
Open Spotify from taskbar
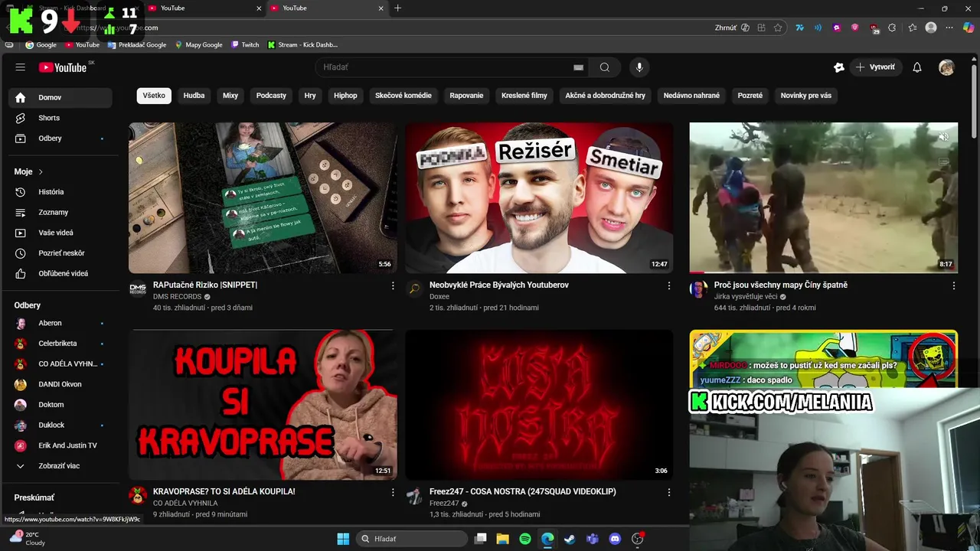[x=524, y=539]
